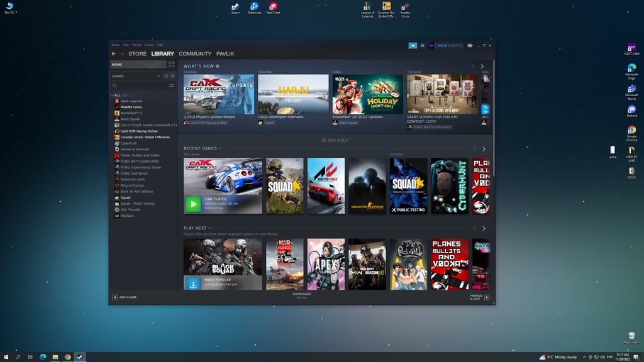The width and height of the screenshot is (644, 362).
Task: Click the profile avatar in Steam header
Action: (431, 45)
